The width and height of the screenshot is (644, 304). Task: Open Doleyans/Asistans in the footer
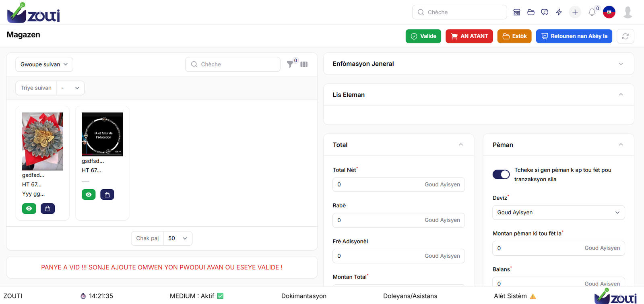(x=410, y=296)
